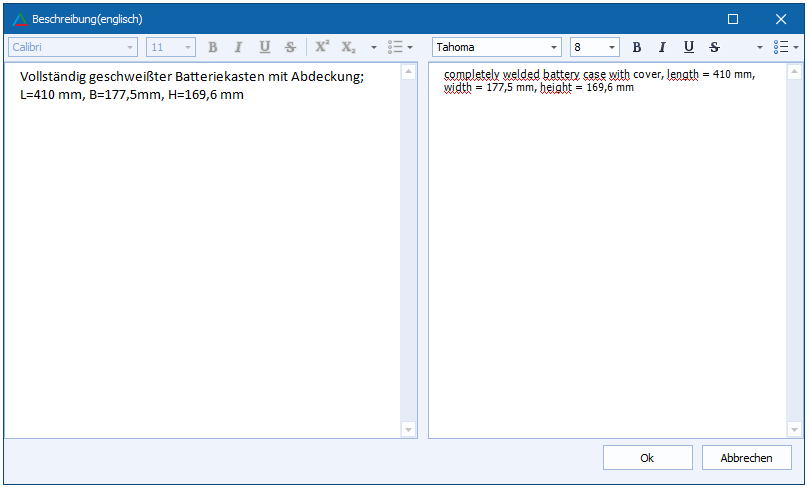Screen dimensions: 807x487
Task: Click the Superscript icon in left toolbar
Action: click(x=322, y=47)
